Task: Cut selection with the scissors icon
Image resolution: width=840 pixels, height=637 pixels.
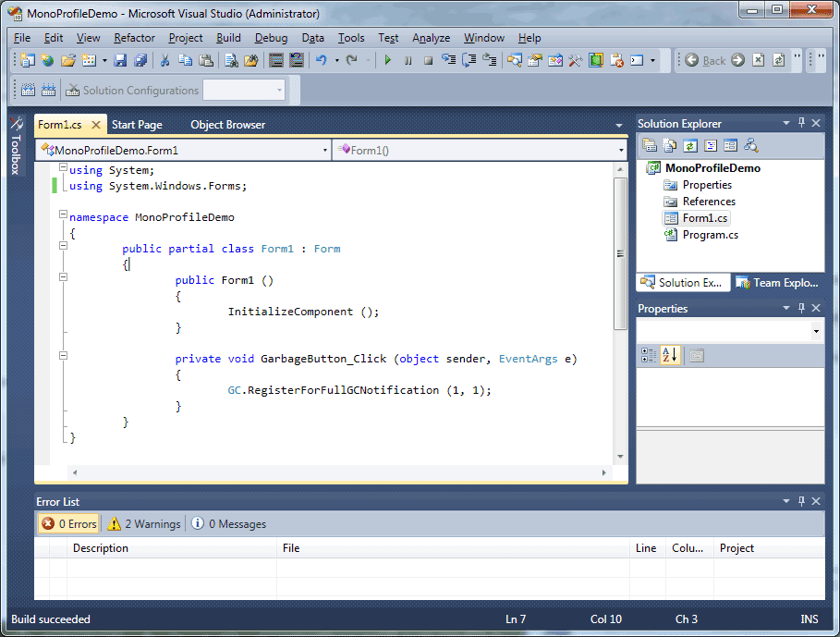Action: click(165, 60)
